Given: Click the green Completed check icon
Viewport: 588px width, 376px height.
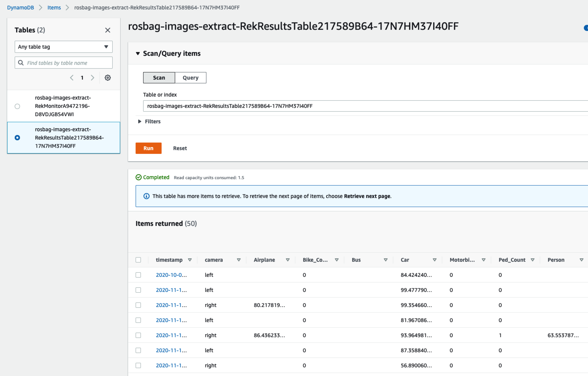Looking at the screenshot, I should [138, 177].
